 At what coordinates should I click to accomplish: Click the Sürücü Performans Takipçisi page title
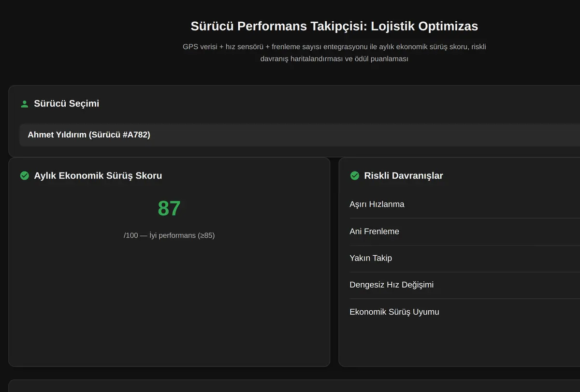pyautogui.click(x=334, y=26)
